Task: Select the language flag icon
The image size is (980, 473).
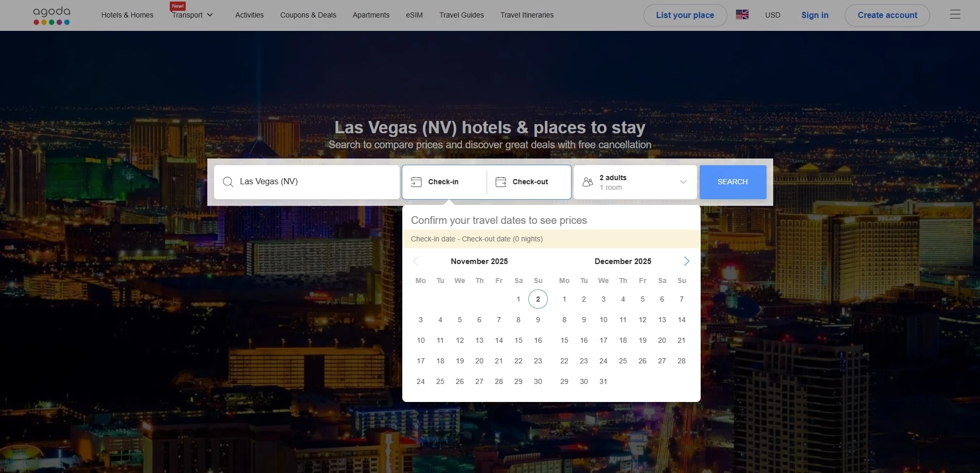Action: pyautogui.click(x=742, y=15)
